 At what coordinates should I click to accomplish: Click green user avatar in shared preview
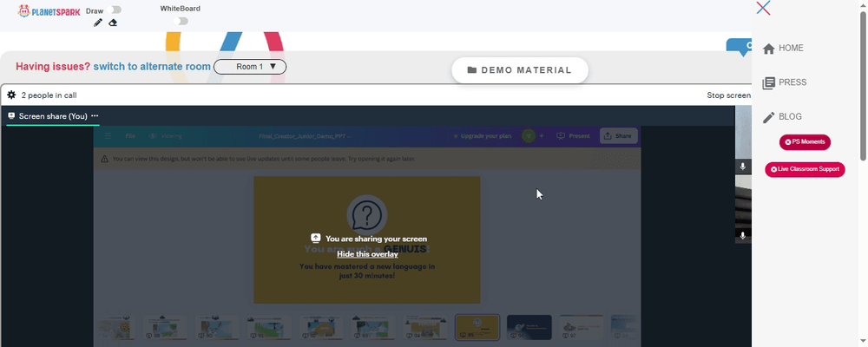point(529,135)
